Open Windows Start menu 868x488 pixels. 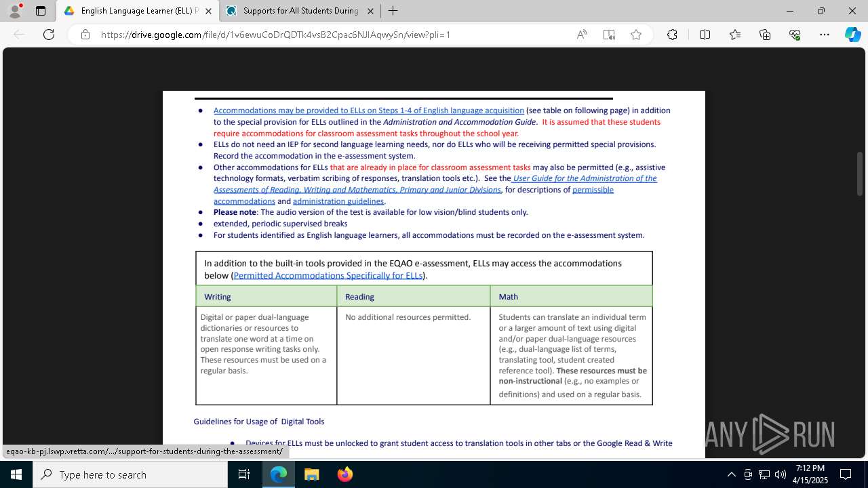[16, 474]
